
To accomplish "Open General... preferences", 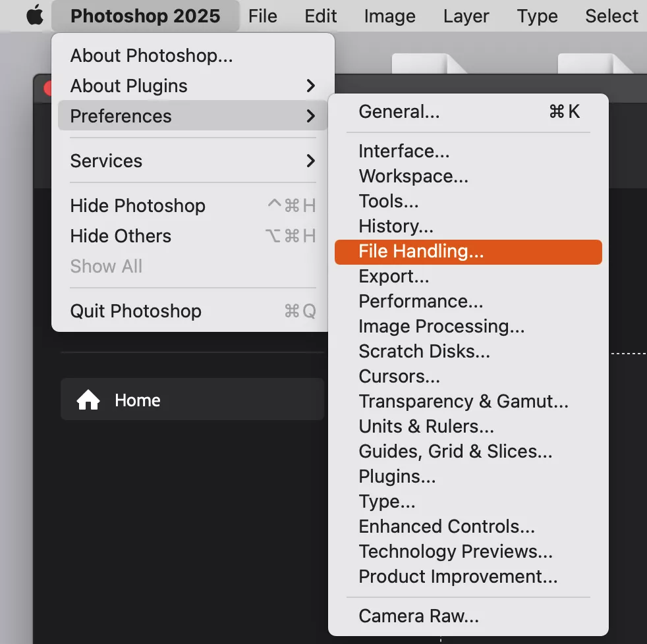I will click(468, 111).
